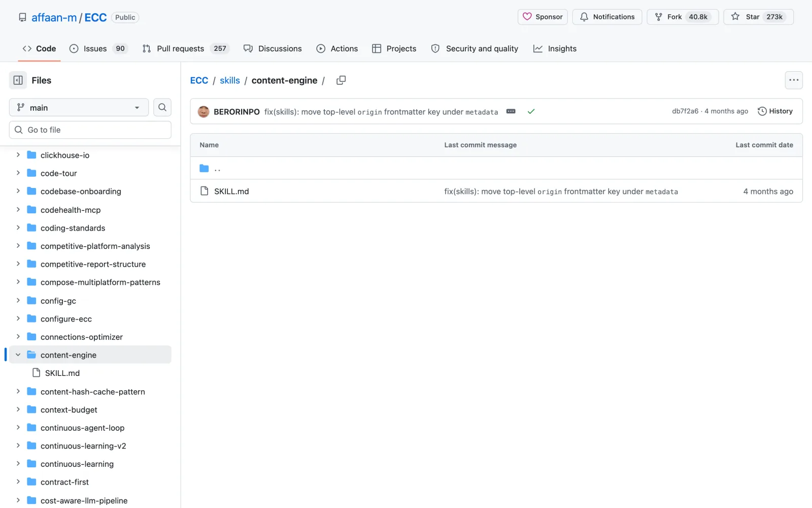Viewport: 812px width, 508px height.
Task: Open the main branch dropdown
Action: [79, 107]
